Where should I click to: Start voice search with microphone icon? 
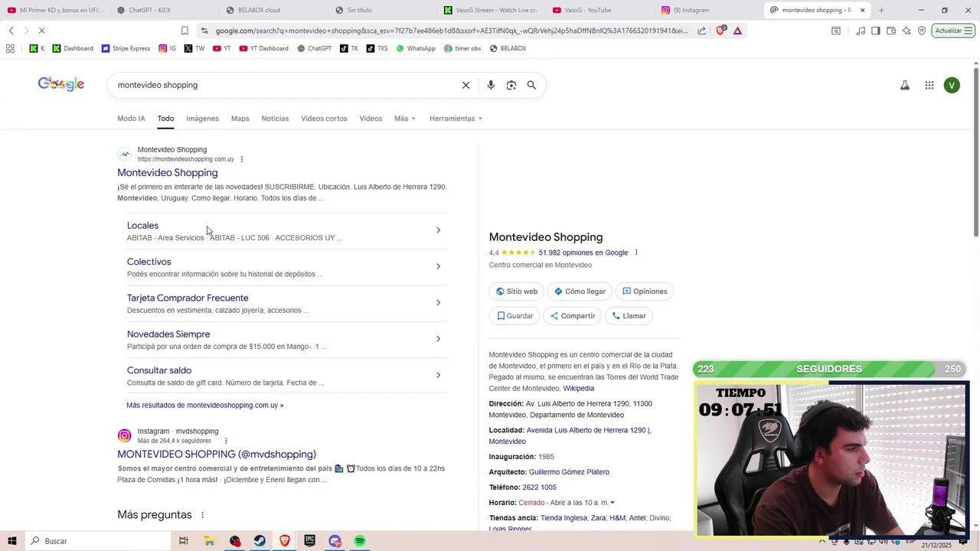[x=491, y=85]
